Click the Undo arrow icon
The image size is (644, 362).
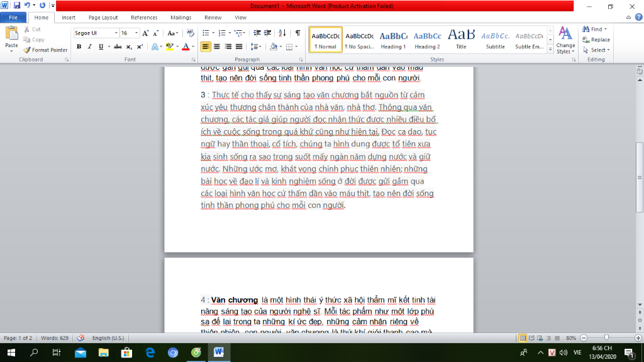(27, 6)
